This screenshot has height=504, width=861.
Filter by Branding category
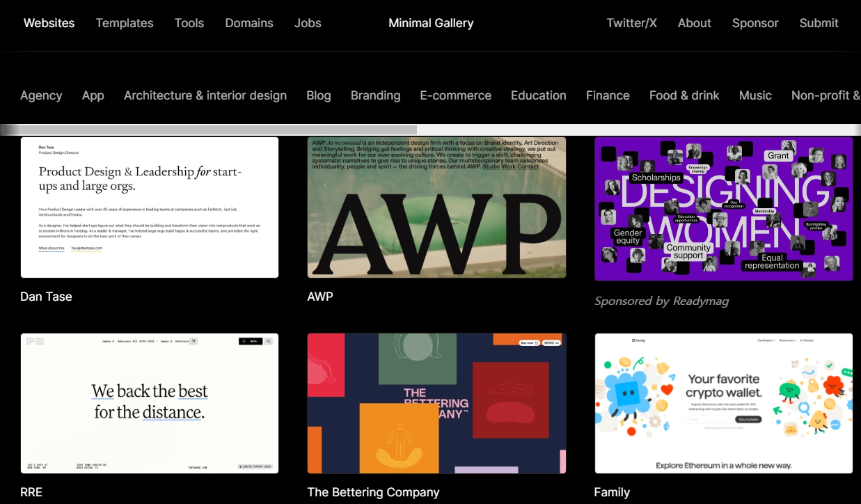(x=376, y=95)
